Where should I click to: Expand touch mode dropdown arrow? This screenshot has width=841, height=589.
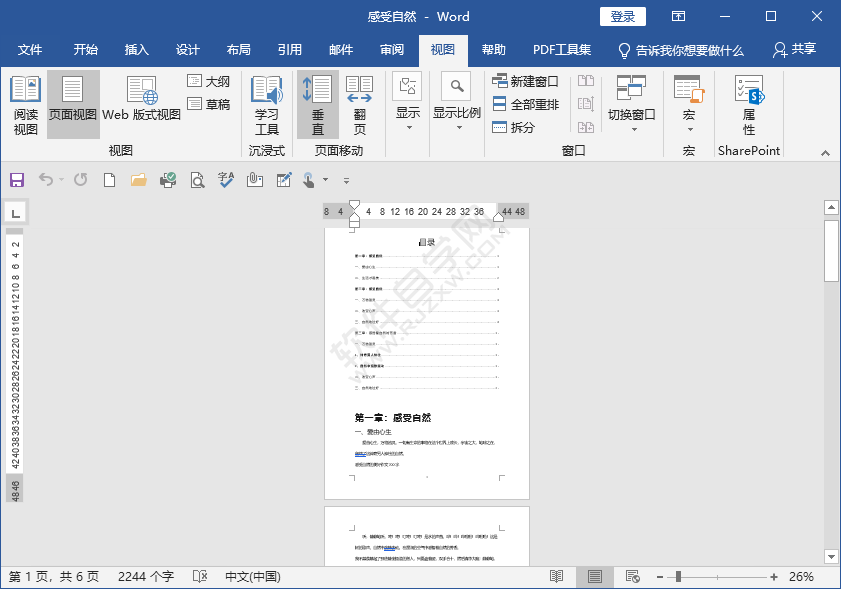click(x=326, y=180)
